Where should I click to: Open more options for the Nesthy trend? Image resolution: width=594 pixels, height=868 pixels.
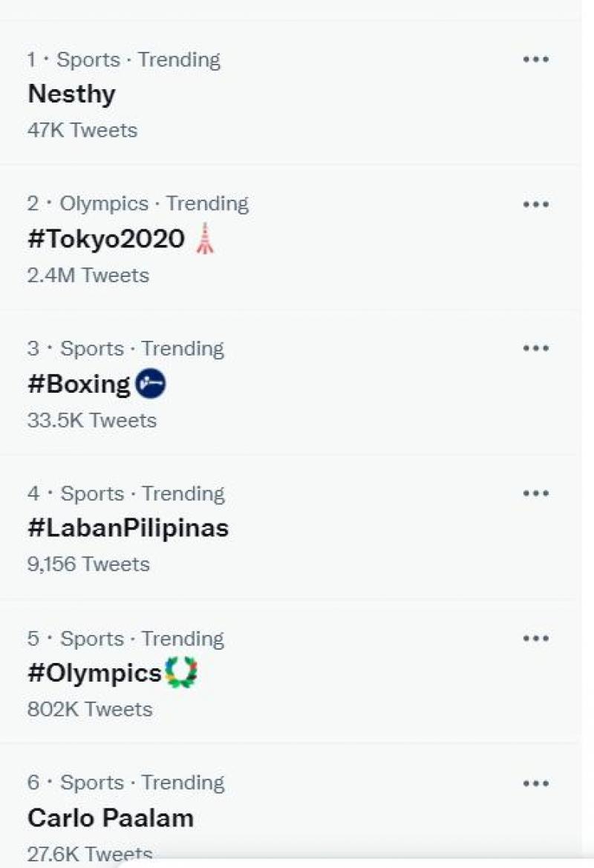click(x=536, y=59)
